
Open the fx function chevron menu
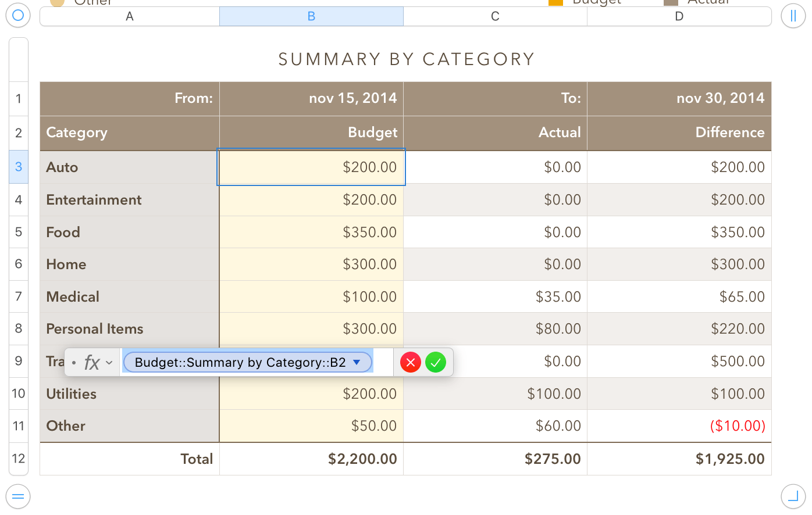109,363
